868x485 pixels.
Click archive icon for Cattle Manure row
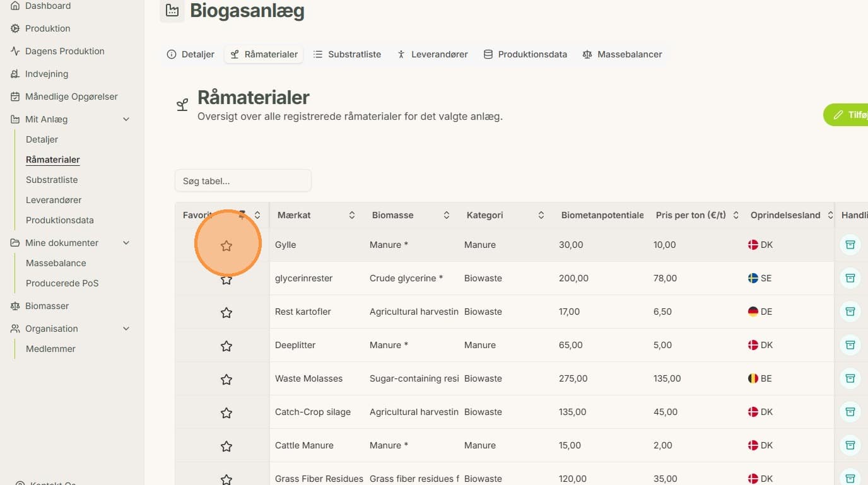tap(850, 445)
